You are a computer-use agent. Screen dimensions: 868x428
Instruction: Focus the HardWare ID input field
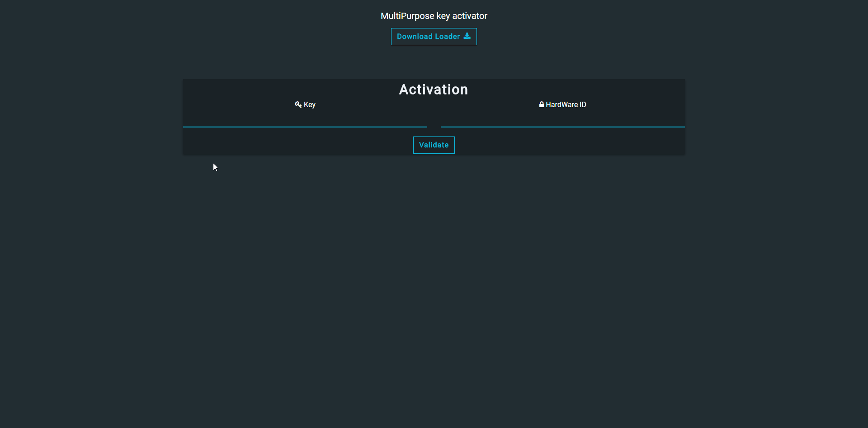(x=562, y=118)
